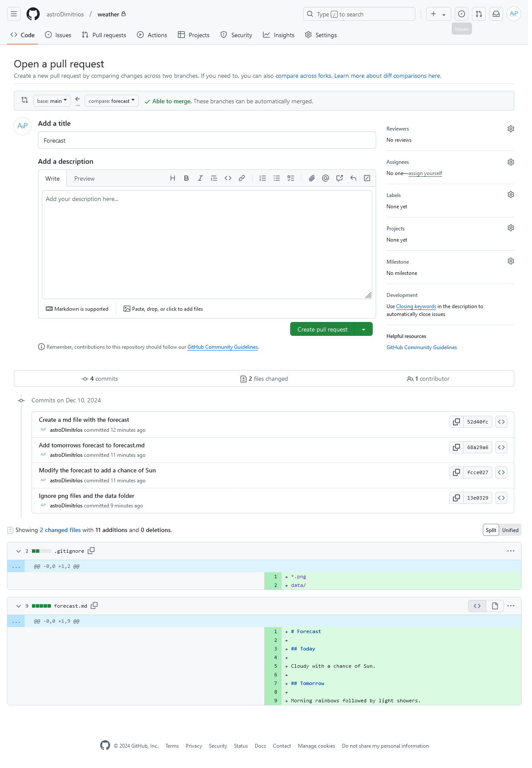
Task: Go to the Issues tab
Action: 58,35
